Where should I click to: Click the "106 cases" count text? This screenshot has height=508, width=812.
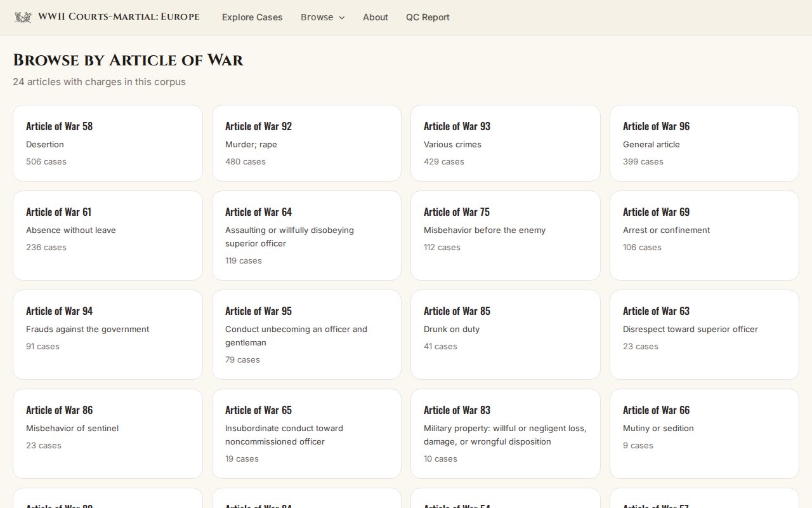pyautogui.click(x=642, y=248)
